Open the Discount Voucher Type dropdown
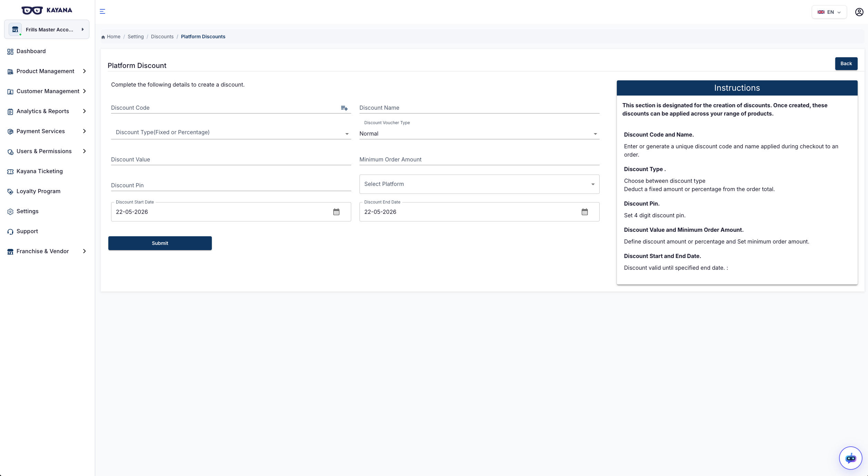 (479, 133)
